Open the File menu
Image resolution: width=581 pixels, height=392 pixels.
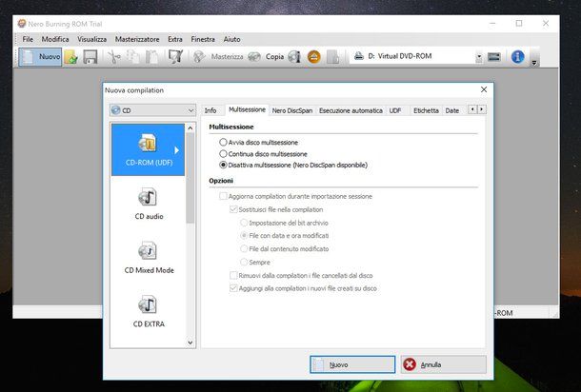coord(28,39)
